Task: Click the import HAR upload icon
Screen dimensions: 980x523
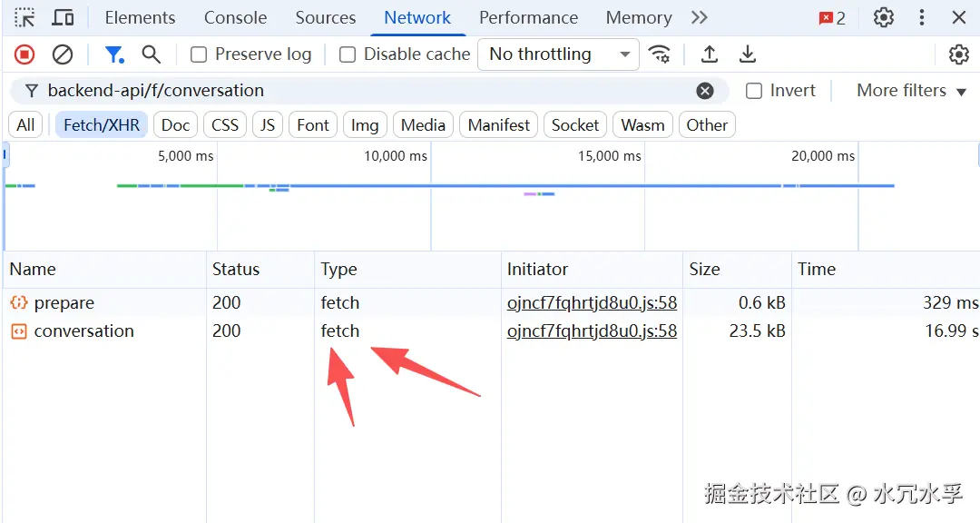Action: [710, 54]
